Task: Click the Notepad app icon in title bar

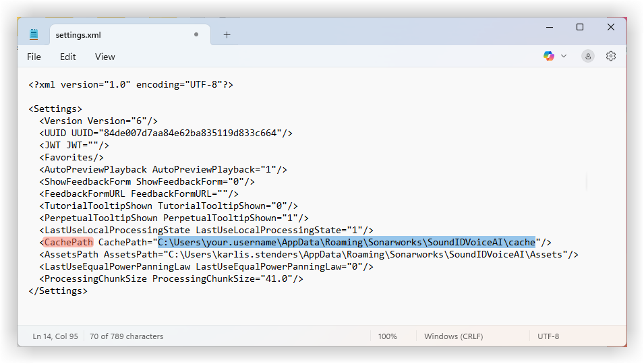Action: [34, 34]
